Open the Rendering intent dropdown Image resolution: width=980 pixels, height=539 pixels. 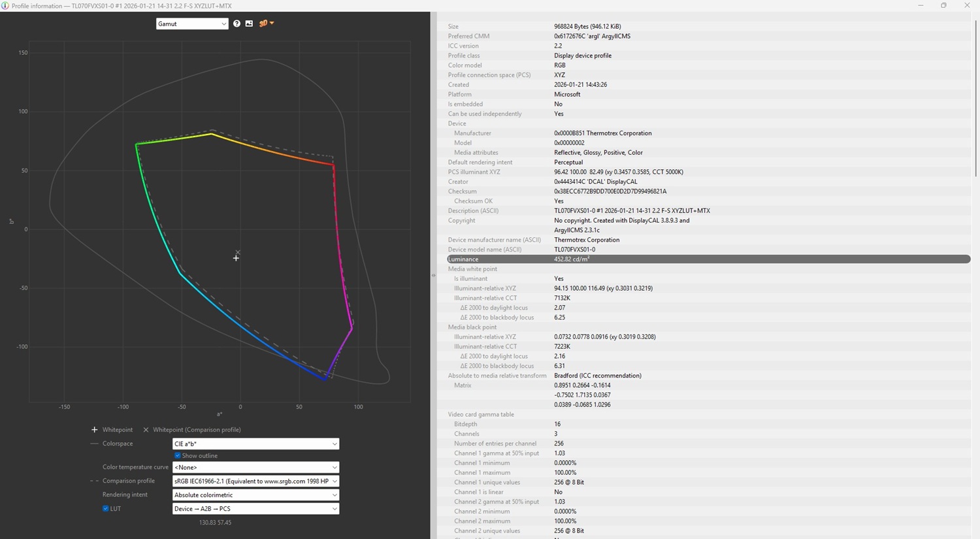coord(255,495)
